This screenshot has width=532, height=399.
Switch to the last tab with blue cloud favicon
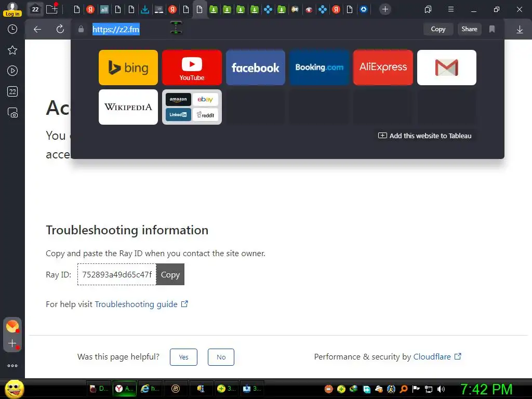tap(363, 9)
